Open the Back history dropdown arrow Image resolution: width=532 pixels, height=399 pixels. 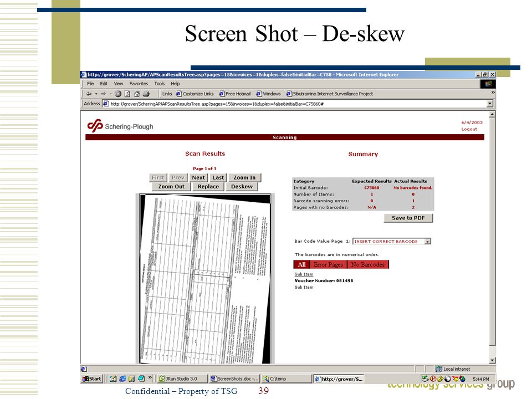tap(96, 94)
